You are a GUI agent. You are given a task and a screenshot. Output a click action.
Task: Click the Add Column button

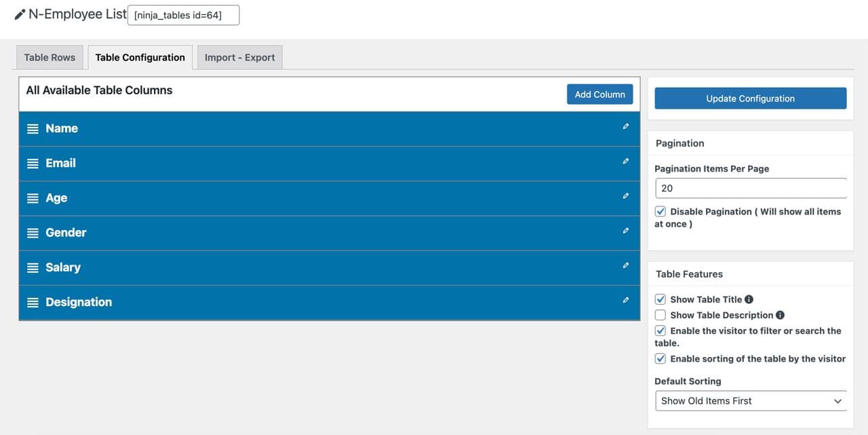click(599, 94)
